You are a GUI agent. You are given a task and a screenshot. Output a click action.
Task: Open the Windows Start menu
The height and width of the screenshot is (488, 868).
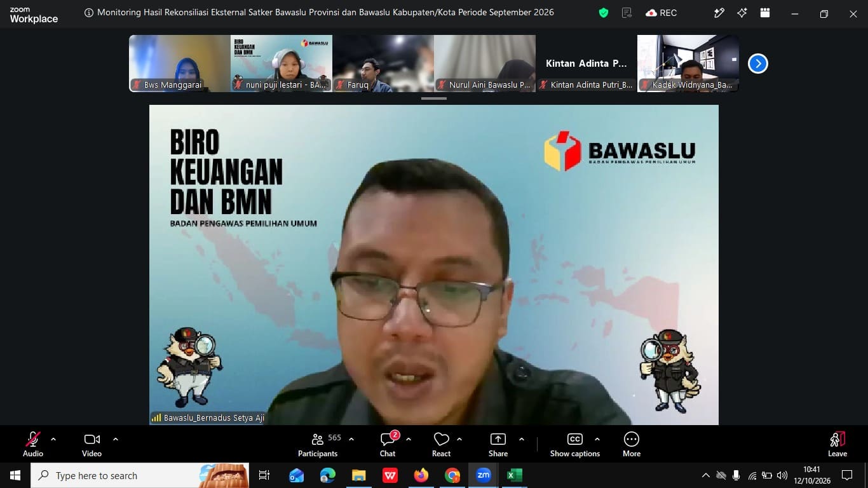coord(15,475)
